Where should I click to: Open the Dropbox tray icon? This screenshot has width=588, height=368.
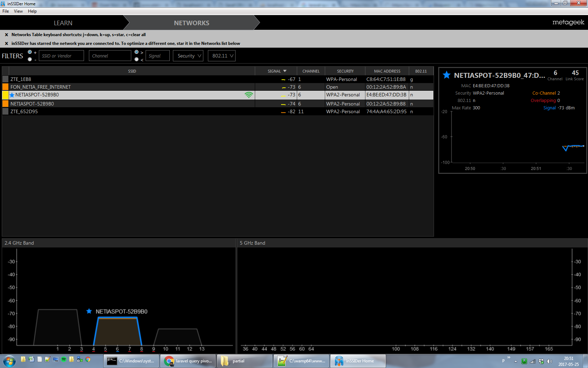[x=541, y=361]
